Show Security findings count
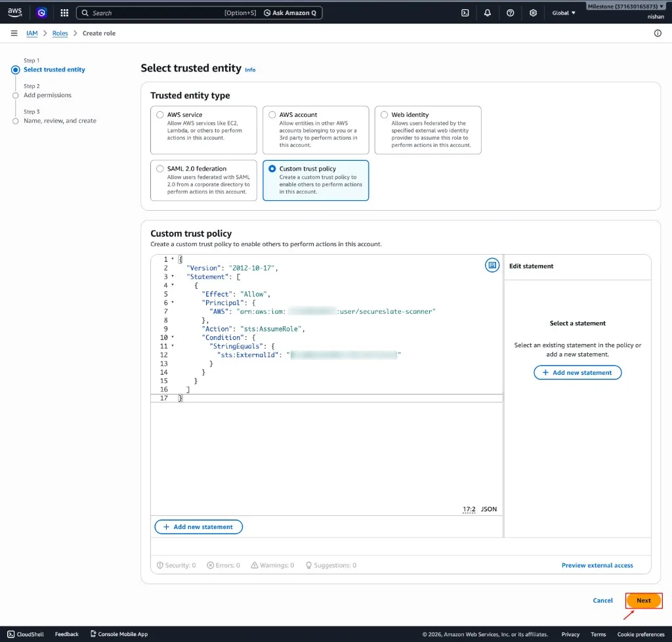The image size is (672, 642). pyautogui.click(x=176, y=565)
